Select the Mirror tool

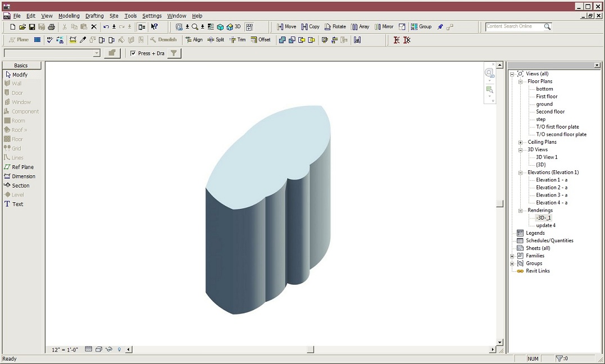pos(384,27)
